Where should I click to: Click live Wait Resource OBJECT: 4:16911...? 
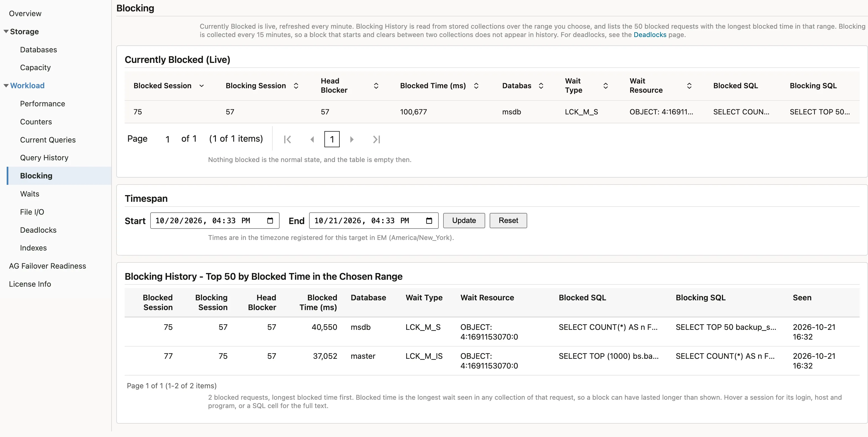click(x=661, y=112)
